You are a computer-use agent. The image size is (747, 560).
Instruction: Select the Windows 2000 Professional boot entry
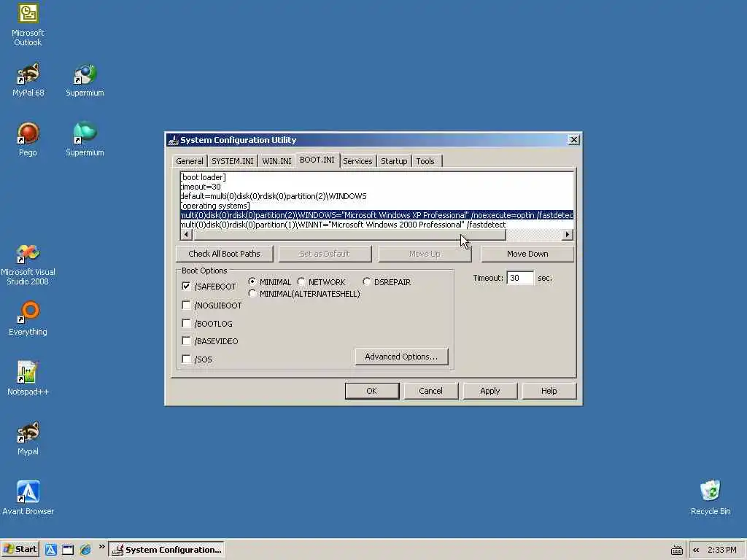click(377, 225)
